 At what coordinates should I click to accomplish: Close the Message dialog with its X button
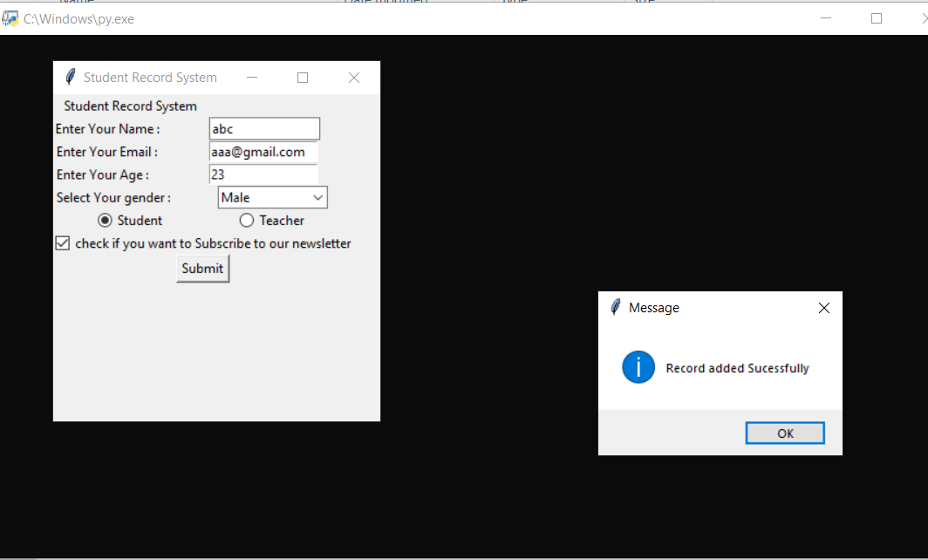823,307
